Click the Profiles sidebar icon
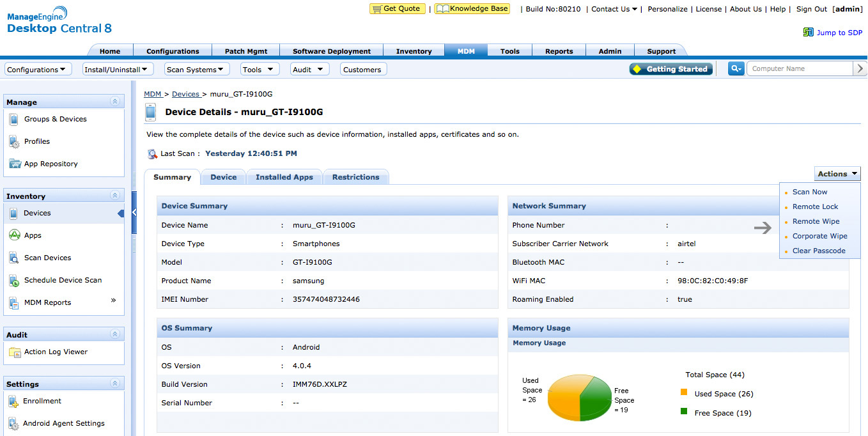 (14, 142)
